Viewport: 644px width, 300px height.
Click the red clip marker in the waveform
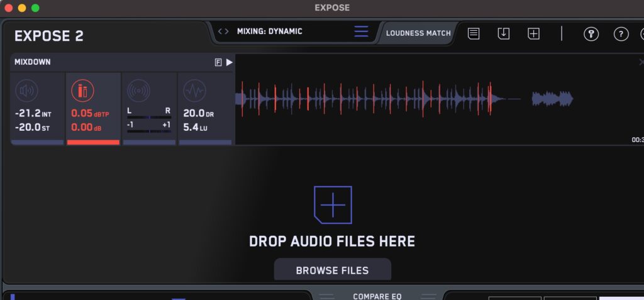pyautogui.click(x=491, y=99)
